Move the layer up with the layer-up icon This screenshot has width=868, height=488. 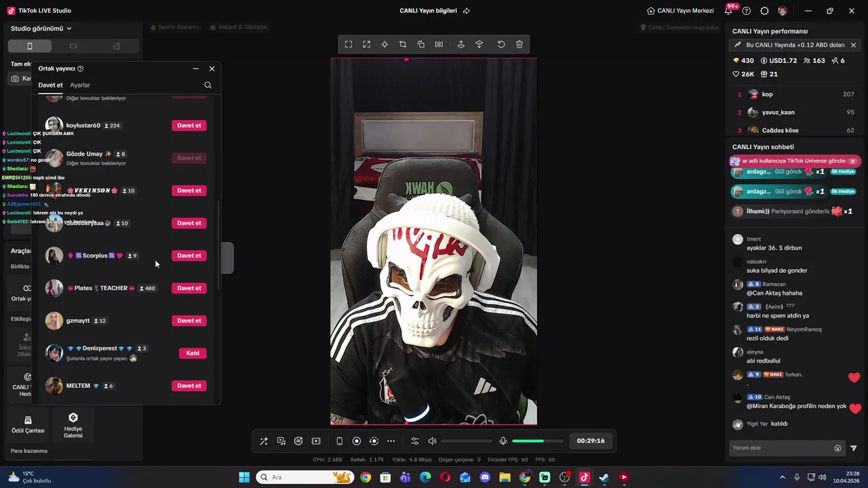[x=461, y=45]
